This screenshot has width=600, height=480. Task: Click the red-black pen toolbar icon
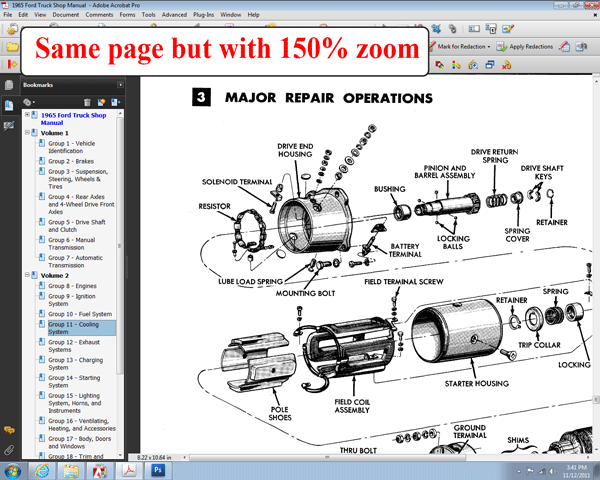pos(439,65)
